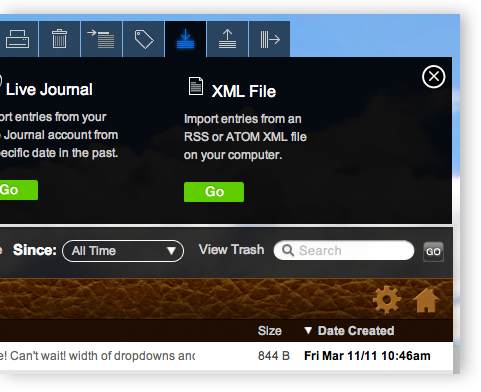Click the printer icon in toolbar

[17, 39]
